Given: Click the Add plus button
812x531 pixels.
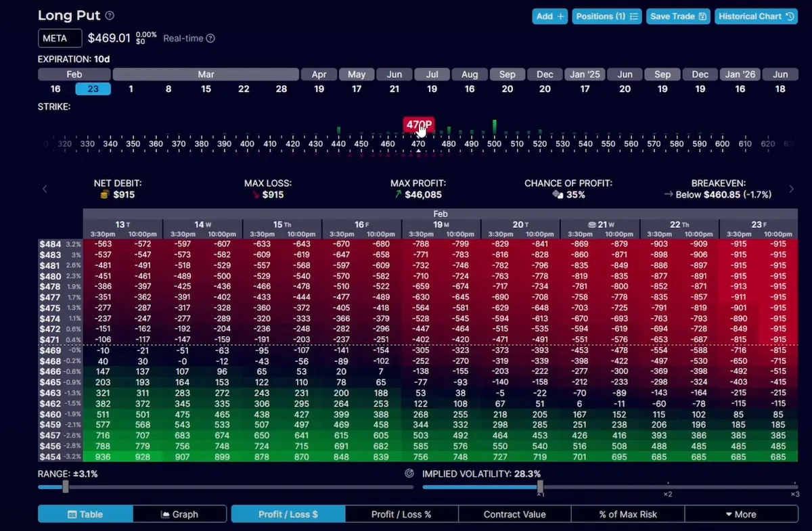Looking at the screenshot, I should pos(549,16).
